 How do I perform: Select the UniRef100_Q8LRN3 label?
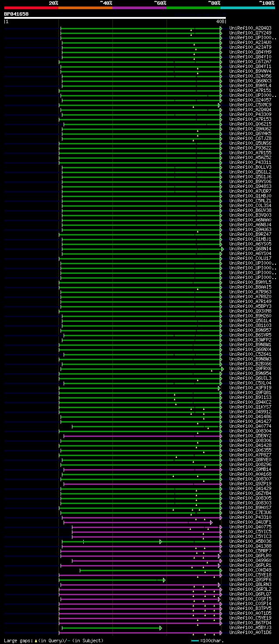point(250,584)
